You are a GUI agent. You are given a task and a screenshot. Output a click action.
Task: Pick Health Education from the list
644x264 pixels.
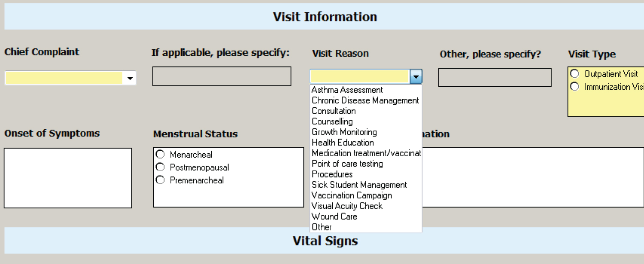(343, 143)
